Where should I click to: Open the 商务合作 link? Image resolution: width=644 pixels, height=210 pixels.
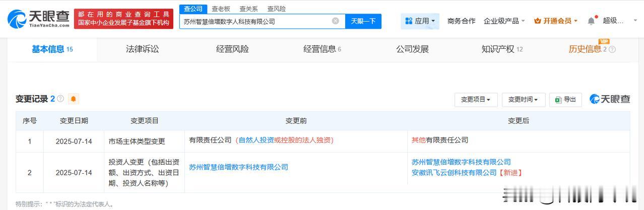coord(461,21)
